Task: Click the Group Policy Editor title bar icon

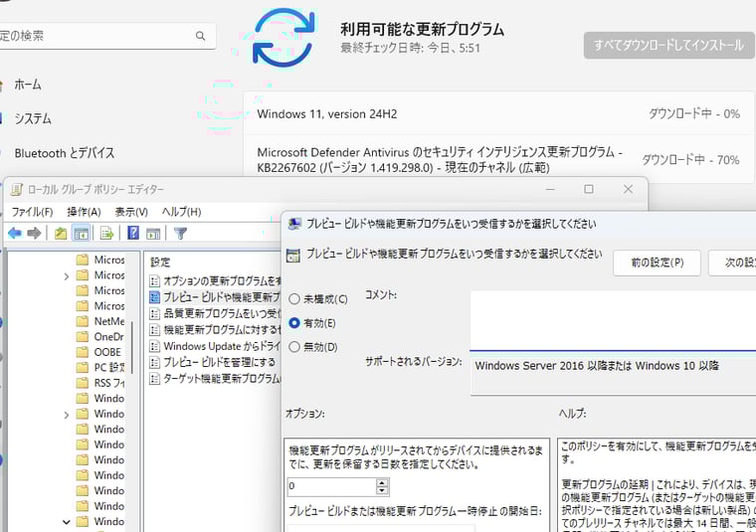Action: click(x=17, y=189)
